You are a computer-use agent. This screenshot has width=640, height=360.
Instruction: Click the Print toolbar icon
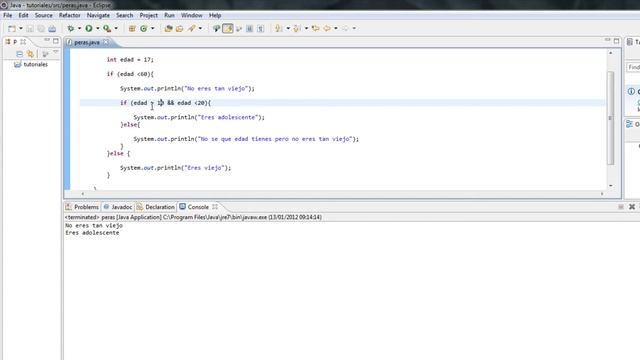pos(52,29)
